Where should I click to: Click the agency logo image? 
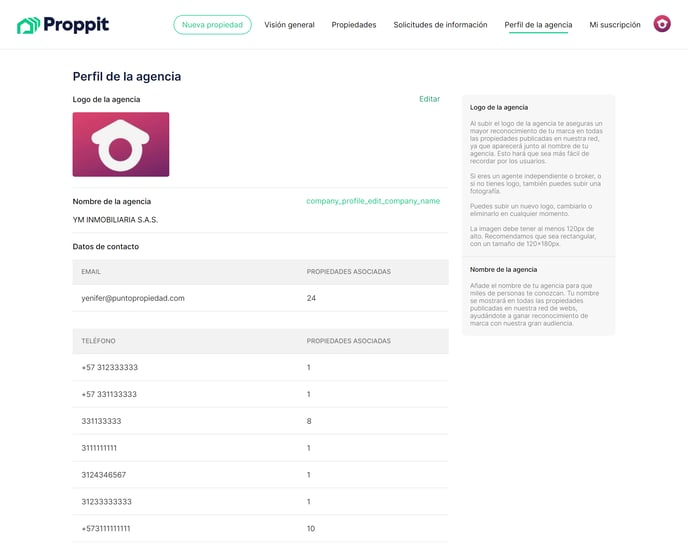[x=121, y=144]
